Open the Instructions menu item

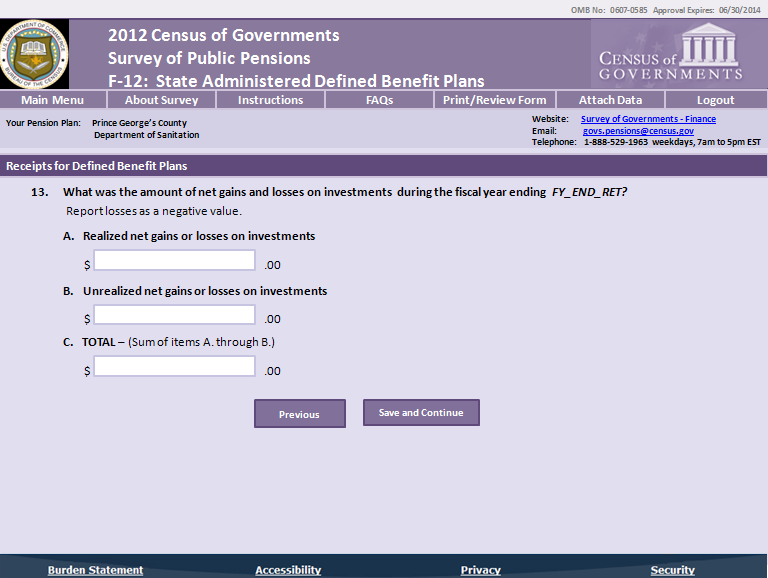coord(270,100)
